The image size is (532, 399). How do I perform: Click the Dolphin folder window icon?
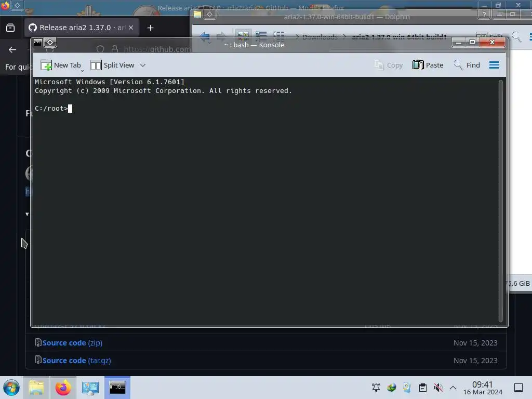(x=197, y=14)
